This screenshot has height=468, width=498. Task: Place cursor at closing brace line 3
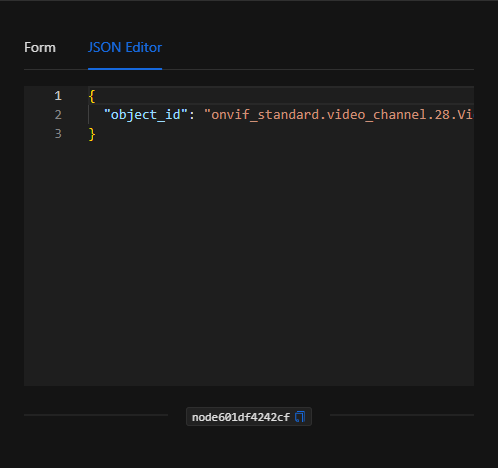coord(92,134)
